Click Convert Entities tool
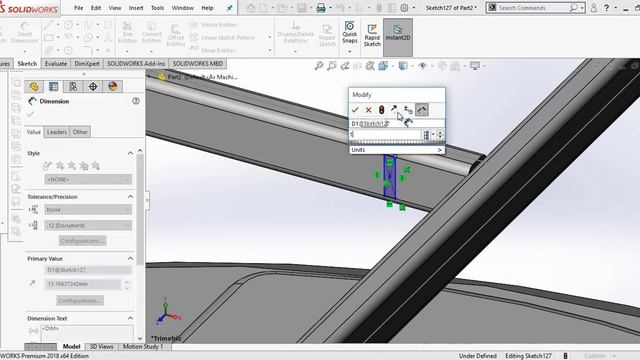 click(151, 33)
